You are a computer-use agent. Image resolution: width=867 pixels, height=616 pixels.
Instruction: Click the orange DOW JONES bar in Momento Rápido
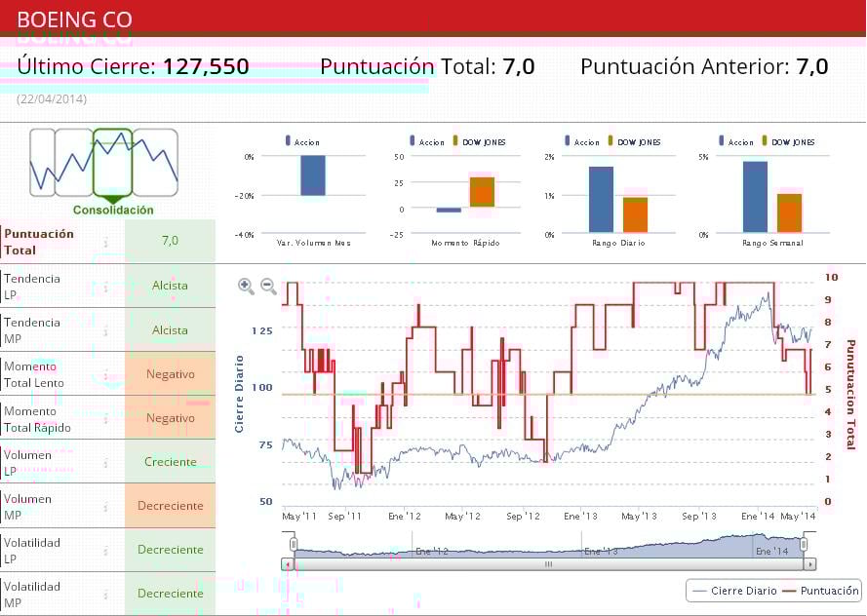click(482, 192)
